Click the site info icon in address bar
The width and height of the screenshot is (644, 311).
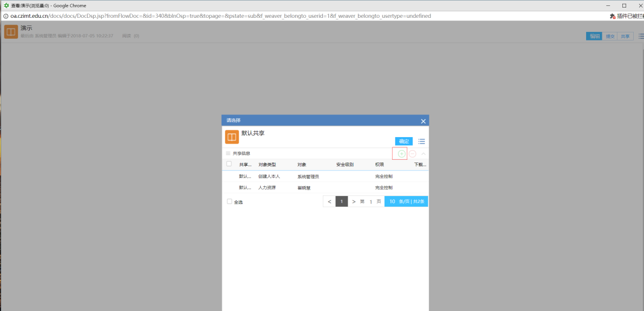click(5, 16)
